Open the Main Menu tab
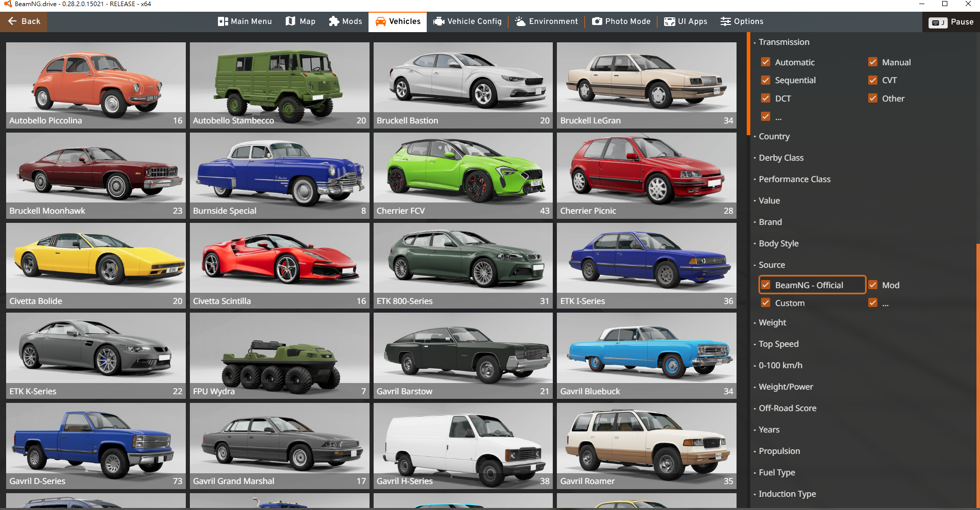 pos(245,21)
